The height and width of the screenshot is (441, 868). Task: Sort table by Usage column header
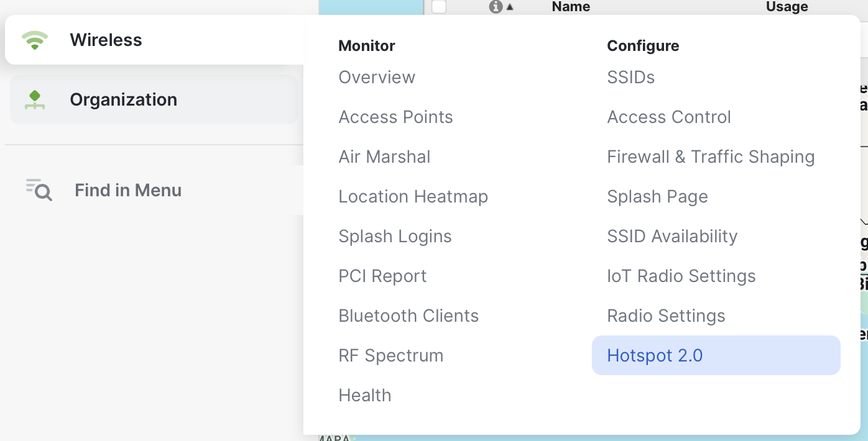(x=787, y=7)
